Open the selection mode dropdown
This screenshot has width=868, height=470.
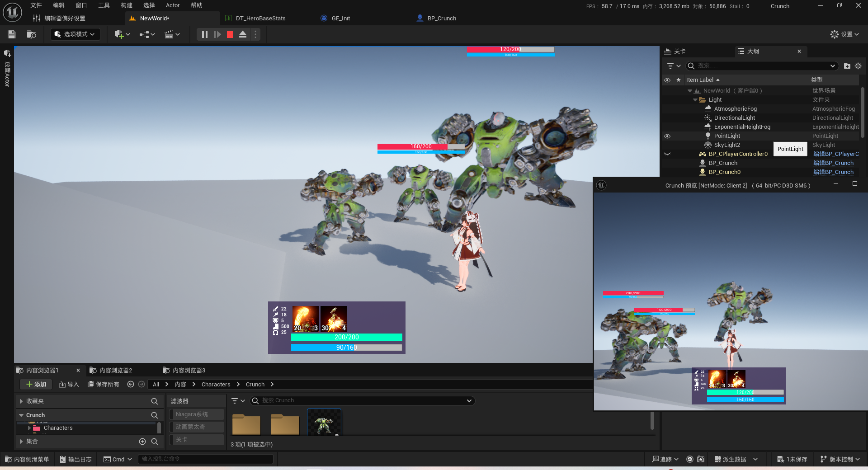pyautogui.click(x=75, y=34)
